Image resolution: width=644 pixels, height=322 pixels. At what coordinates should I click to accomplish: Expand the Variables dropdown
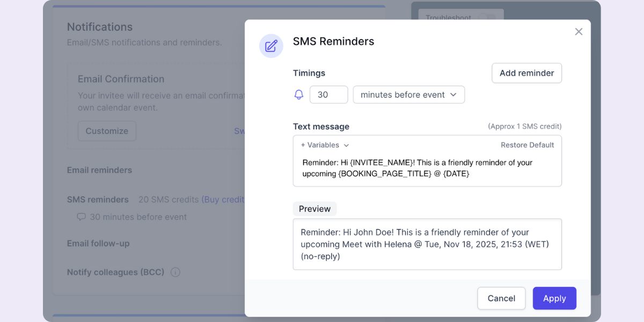(x=324, y=145)
